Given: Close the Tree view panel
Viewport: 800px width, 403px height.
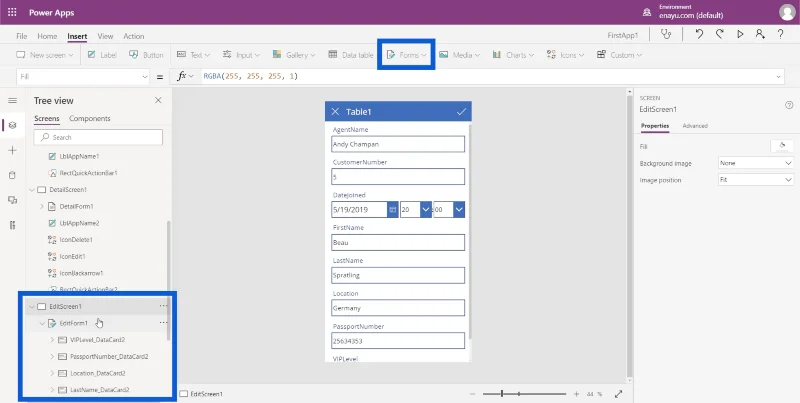Looking at the screenshot, I should click(158, 100).
